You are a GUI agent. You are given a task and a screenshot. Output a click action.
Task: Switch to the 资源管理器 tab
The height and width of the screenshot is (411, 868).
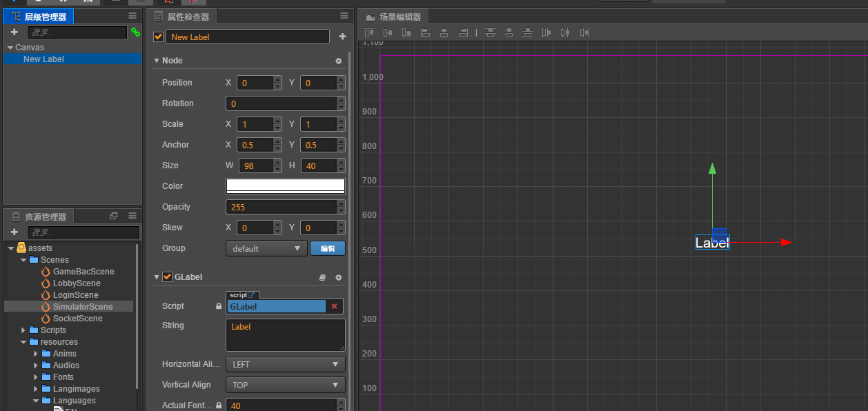click(39, 217)
